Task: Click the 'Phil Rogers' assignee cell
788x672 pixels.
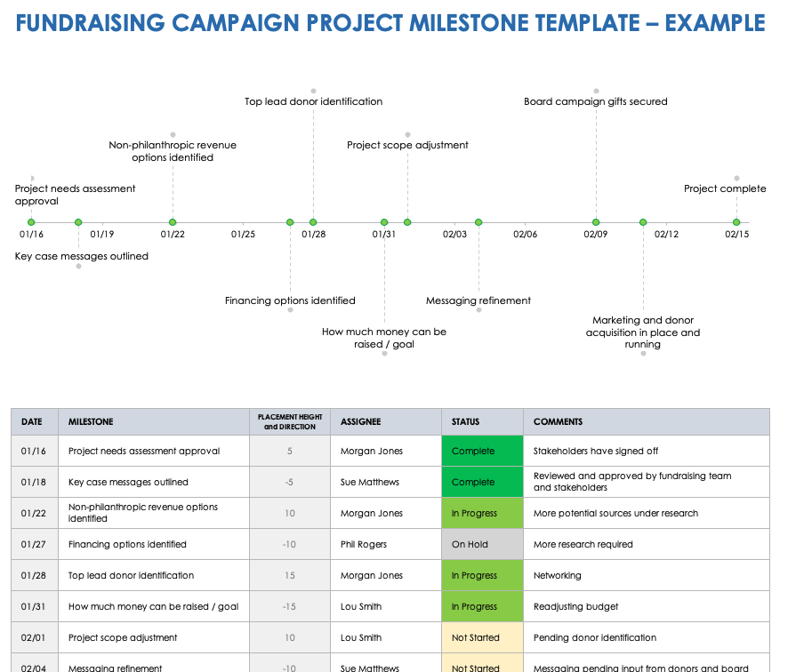Action: coord(365,544)
